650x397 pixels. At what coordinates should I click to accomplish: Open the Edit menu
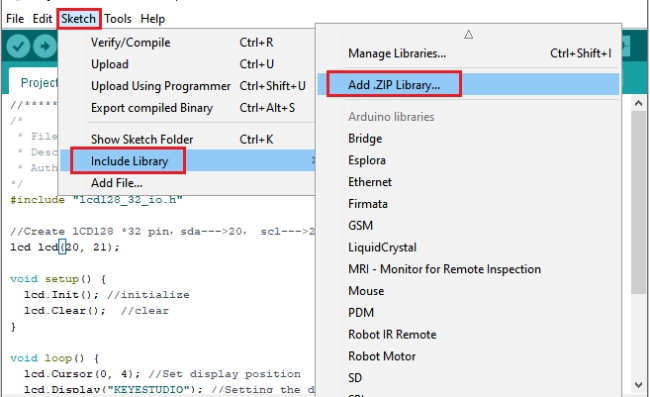click(x=42, y=19)
